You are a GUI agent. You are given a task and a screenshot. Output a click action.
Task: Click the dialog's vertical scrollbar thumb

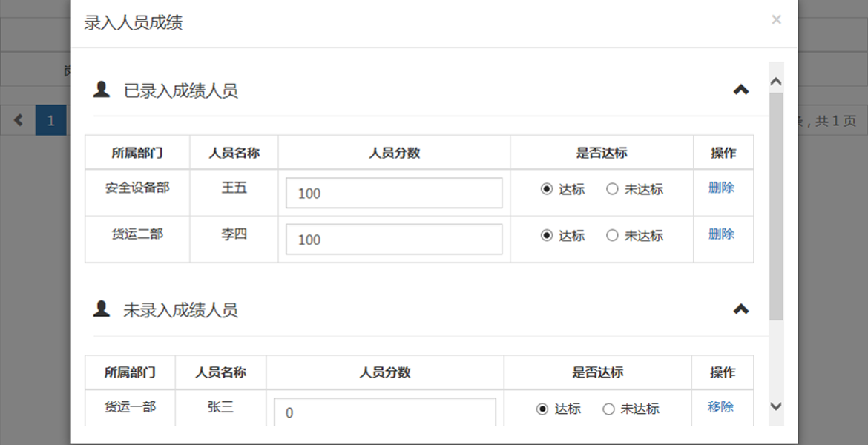[x=776, y=206]
